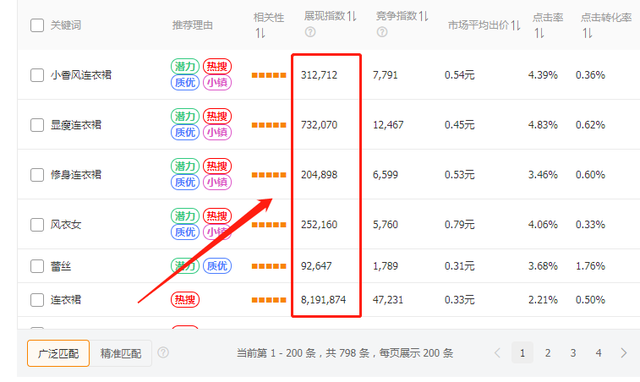Click 质优 tag in 小香风连衣裙 row
640x382 pixels.
pos(185,82)
